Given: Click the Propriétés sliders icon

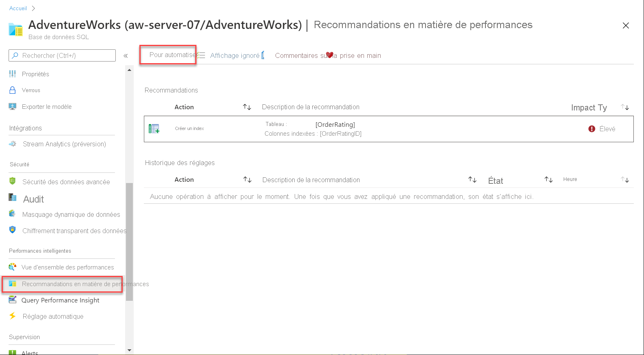Looking at the screenshot, I should coord(13,74).
